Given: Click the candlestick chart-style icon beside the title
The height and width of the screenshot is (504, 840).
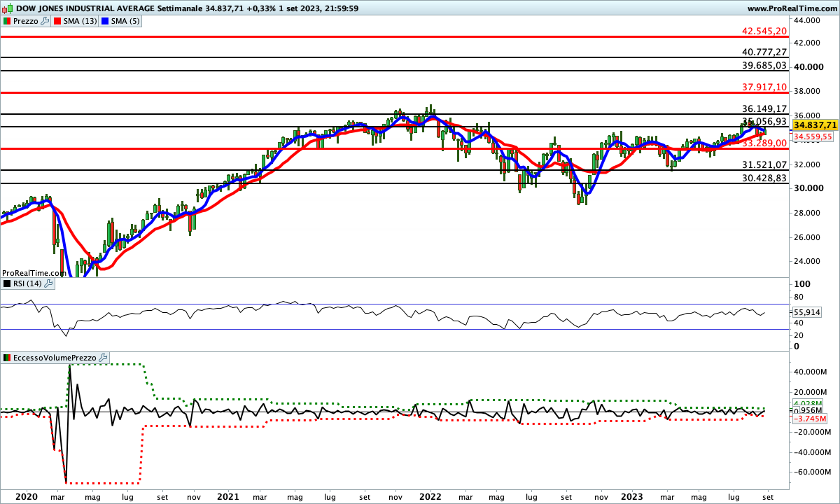Looking at the screenshot, I should pos(7,8).
